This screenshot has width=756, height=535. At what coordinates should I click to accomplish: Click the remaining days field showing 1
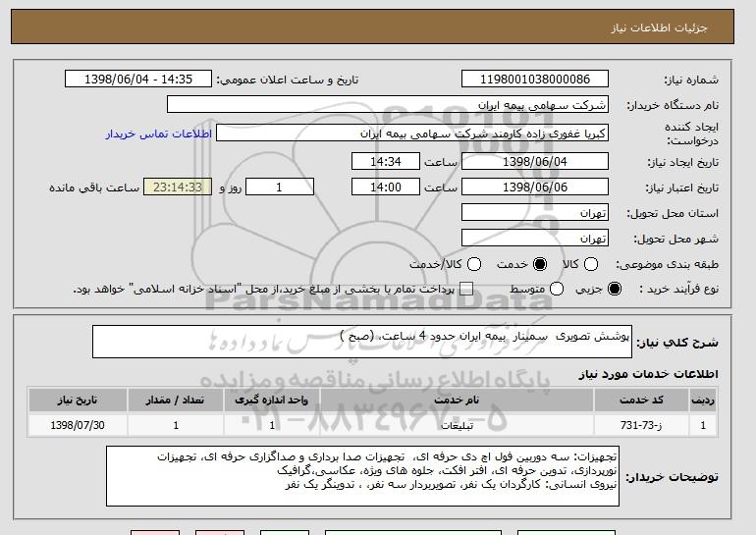pyautogui.click(x=280, y=187)
